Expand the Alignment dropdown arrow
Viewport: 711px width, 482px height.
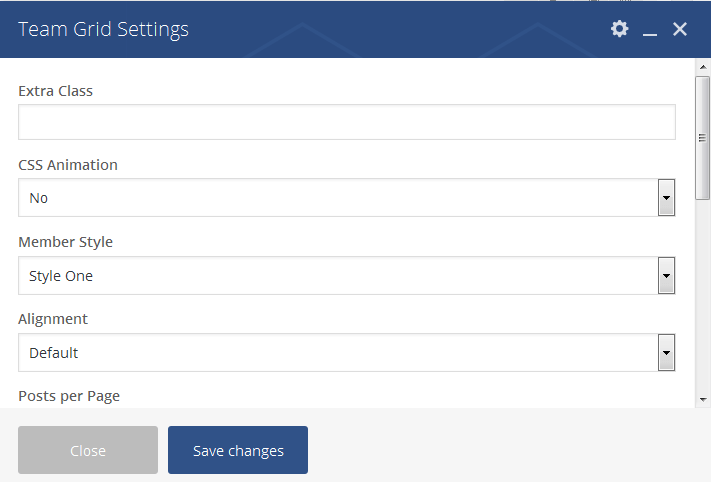click(666, 353)
